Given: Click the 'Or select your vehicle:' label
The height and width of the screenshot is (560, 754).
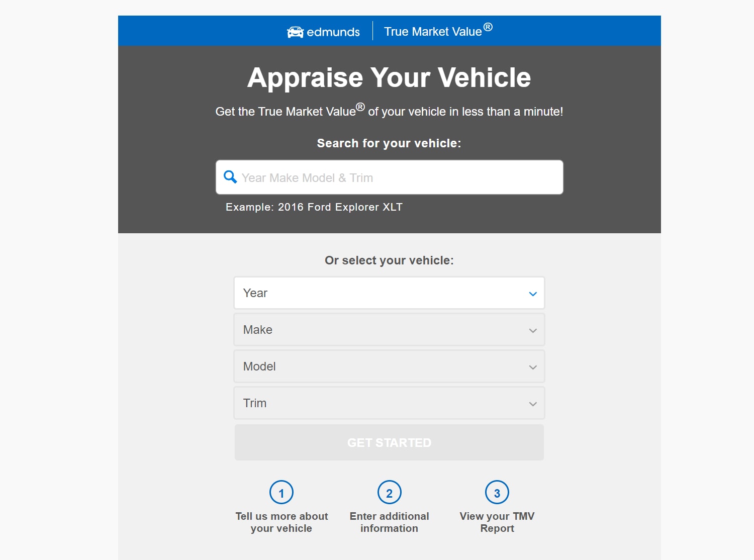Looking at the screenshot, I should tap(389, 260).
